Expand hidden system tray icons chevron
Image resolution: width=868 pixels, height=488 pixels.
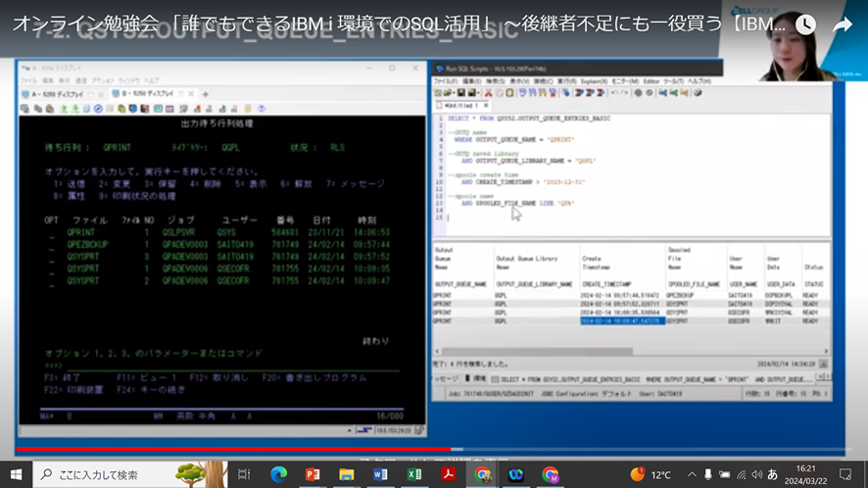(x=692, y=474)
